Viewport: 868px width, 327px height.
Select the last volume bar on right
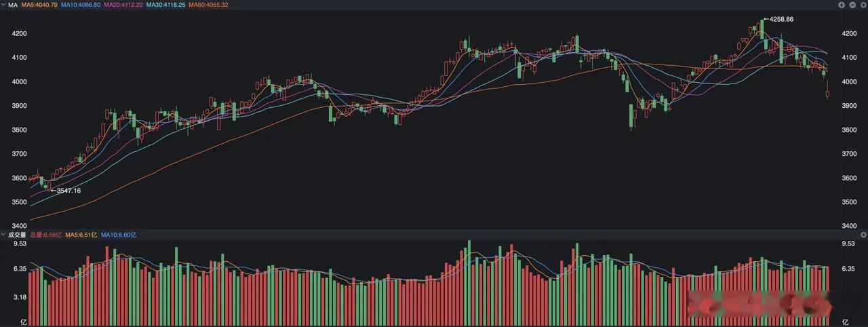[x=827, y=296]
